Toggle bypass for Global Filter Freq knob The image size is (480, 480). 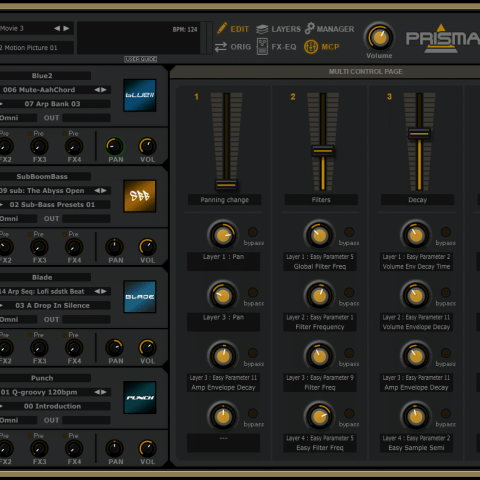click(349, 232)
